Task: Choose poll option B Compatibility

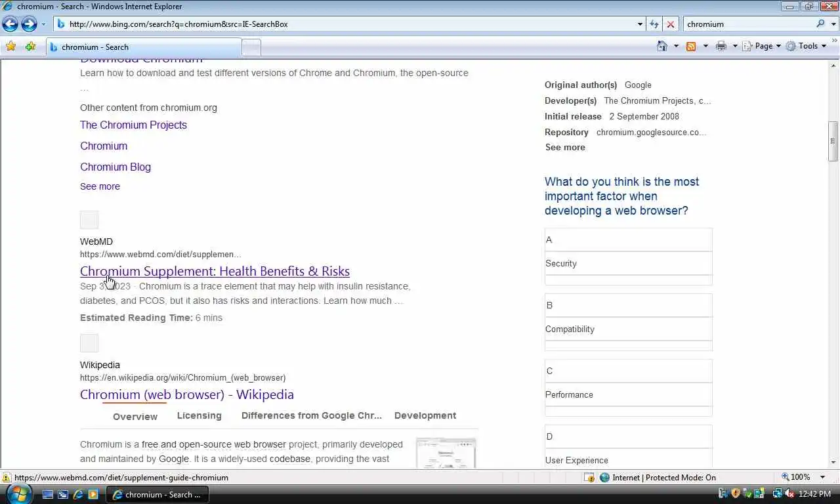Action: (x=628, y=322)
